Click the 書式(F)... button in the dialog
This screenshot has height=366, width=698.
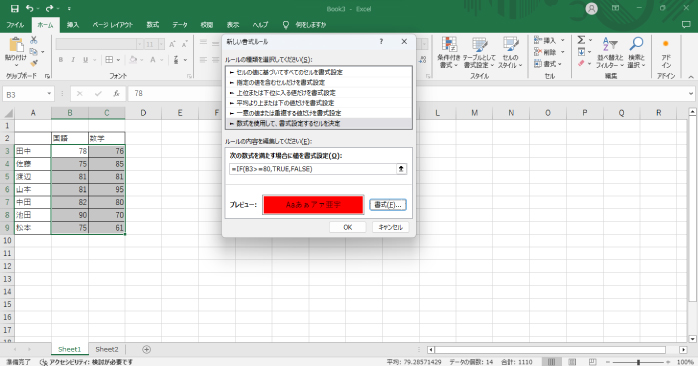[388, 205]
